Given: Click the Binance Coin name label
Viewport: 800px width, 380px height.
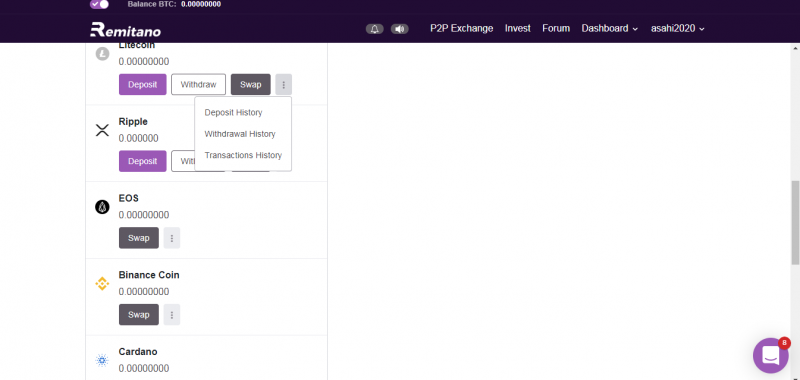Looking at the screenshot, I should [149, 275].
